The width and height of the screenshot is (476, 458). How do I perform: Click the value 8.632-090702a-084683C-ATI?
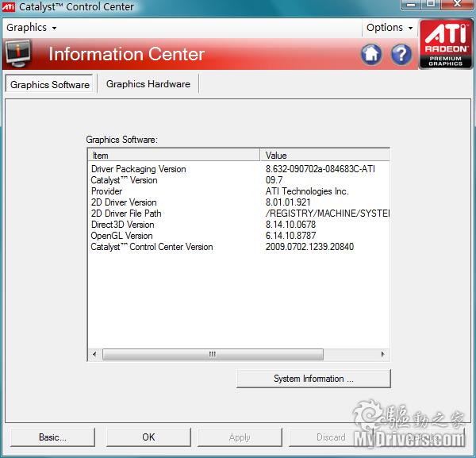[x=321, y=169]
